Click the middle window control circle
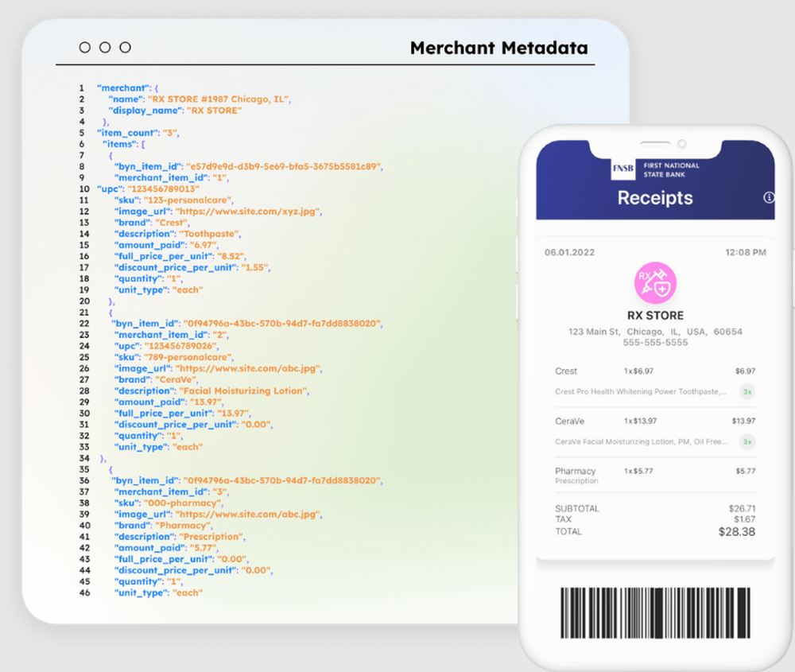795x672 pixels. [x=105, y=48]
